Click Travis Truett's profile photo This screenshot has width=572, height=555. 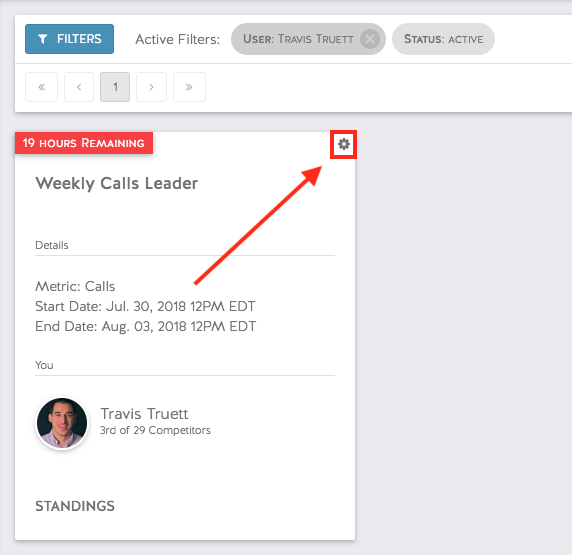[62, 423]
